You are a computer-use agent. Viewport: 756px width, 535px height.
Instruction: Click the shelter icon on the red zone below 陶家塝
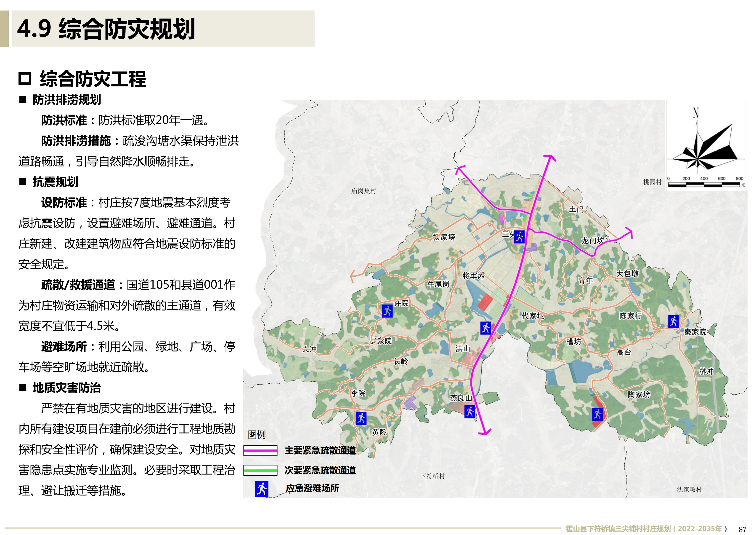pyautogui.click(x=597, y=414)
